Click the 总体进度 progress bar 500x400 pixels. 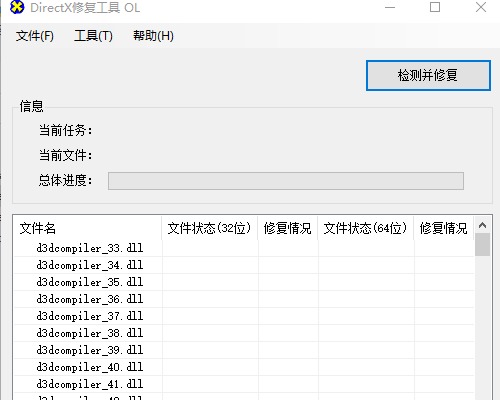(x=286, y=181)
